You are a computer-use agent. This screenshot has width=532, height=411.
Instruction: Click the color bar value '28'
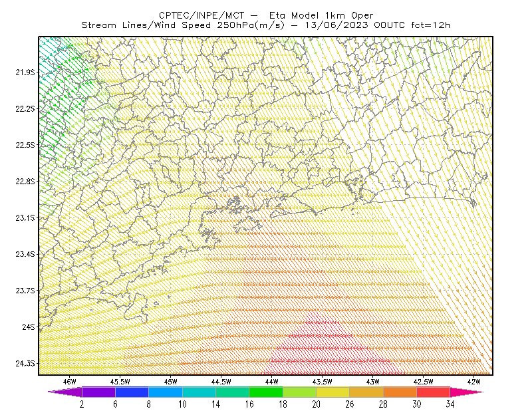point(384,404)
